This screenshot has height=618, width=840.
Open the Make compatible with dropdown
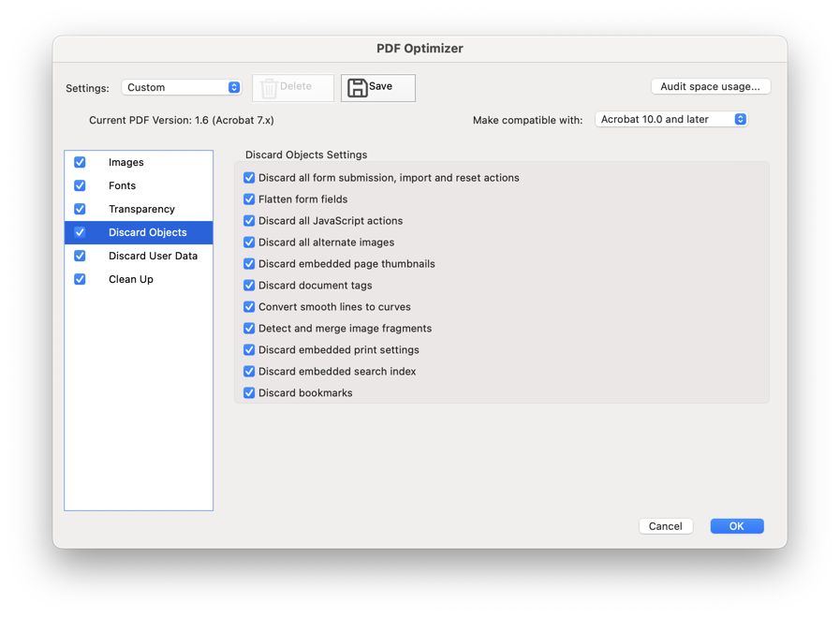click(x=671, y=120)
